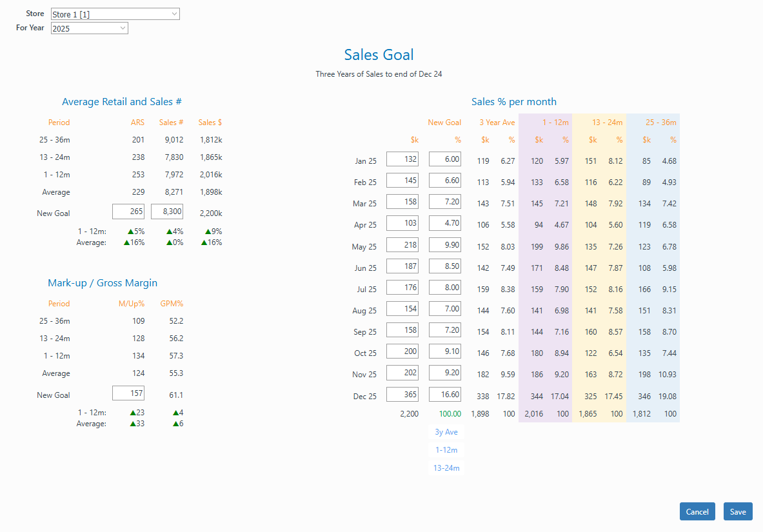Edit the Dec 25 percent field
The image size is (763, 532).
pos(445,395)
